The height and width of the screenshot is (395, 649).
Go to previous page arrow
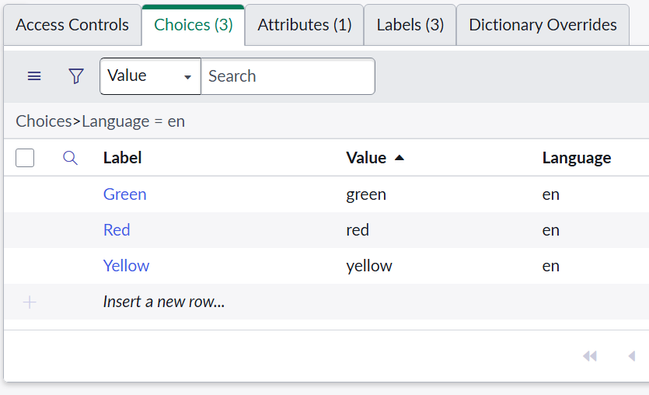[x=632, y=356]
